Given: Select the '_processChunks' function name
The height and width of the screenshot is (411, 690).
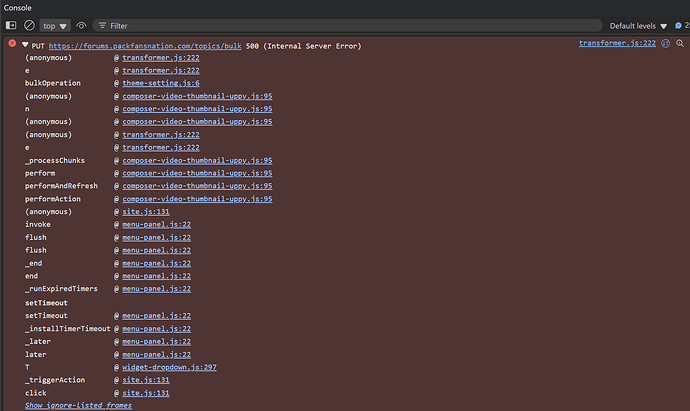Looking at the screenshot, I should (55, 161).
